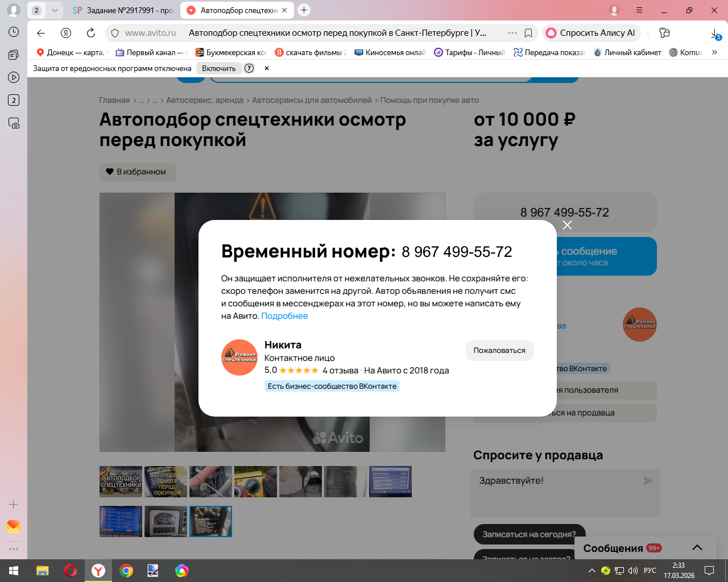
Task: Open the browser main hamburger menu
Action: (639, 10)
